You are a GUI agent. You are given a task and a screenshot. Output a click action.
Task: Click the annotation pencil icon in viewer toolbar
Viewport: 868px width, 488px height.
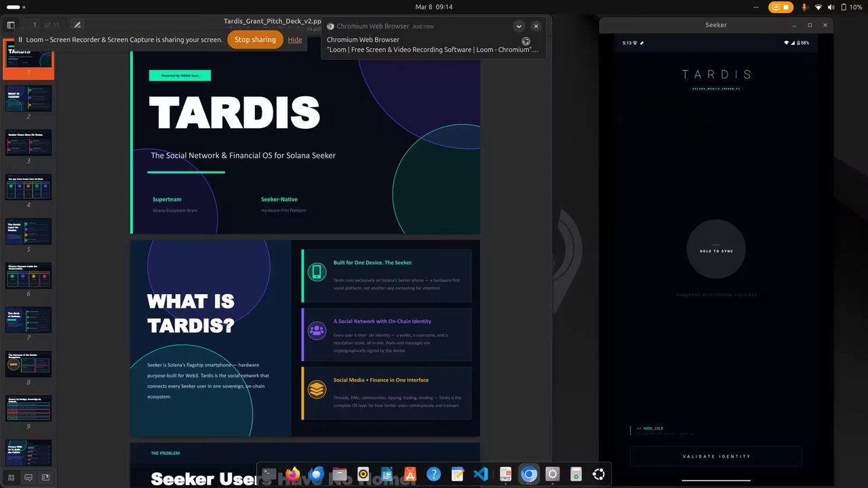(77, 24)
